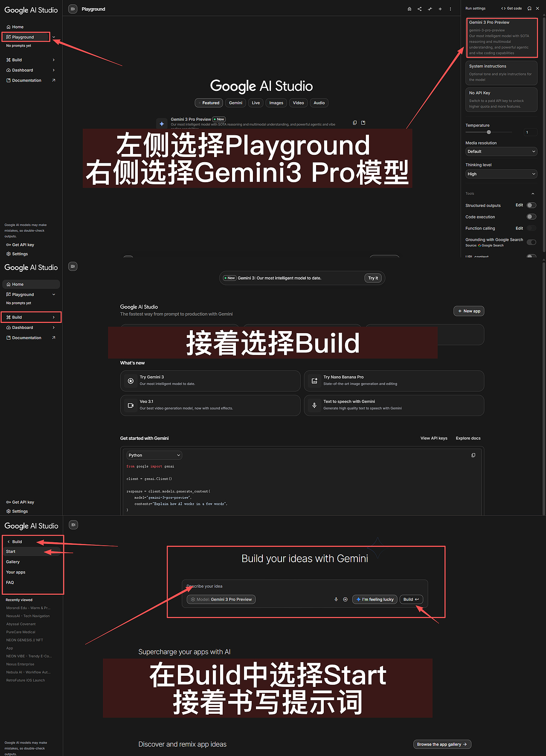Open View API keys link
This screenshot has height=756, width=546.
[434, 438]
